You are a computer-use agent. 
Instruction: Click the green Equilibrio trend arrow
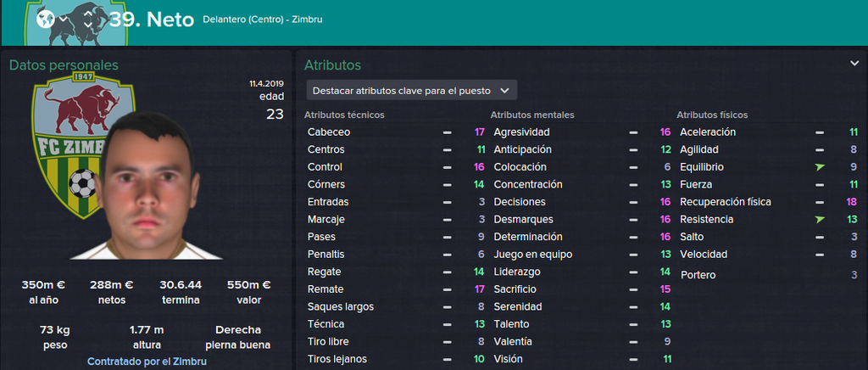point(820,166)
